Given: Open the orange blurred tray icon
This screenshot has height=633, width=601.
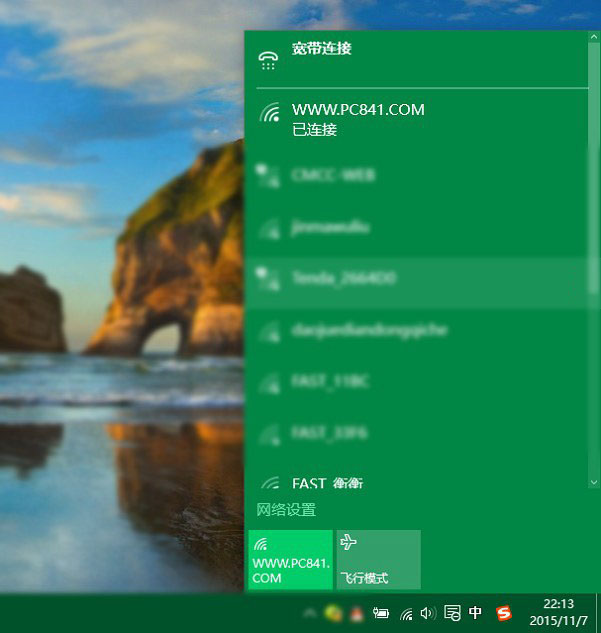Looking at the screenshot, I should pos(356,614).
